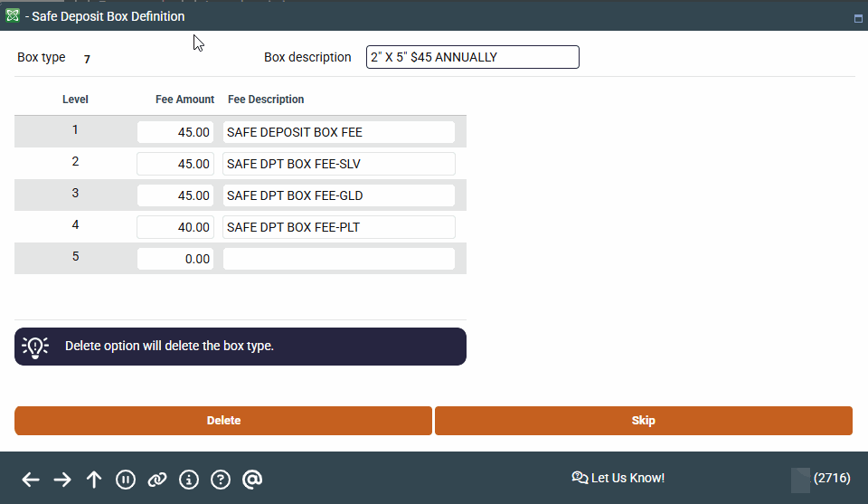Open the Let Us Know! feedback link
This screenshot has height=504, width=868.
click(x=618, y=478)
